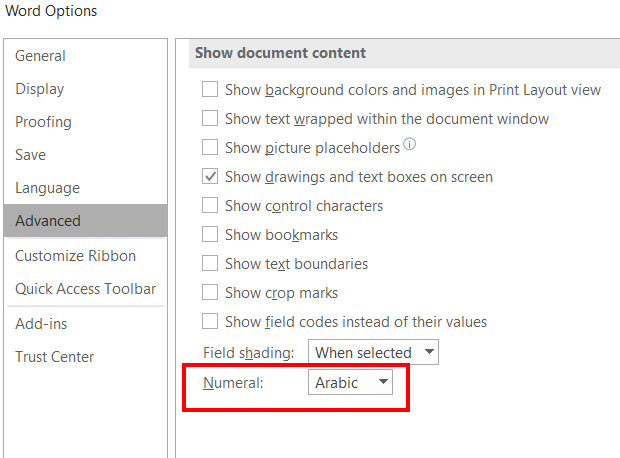Open the Numeral Arabic dropdown
Viewport: 620px width, 458px height.
pyautogui.click(x=350, y=383)
